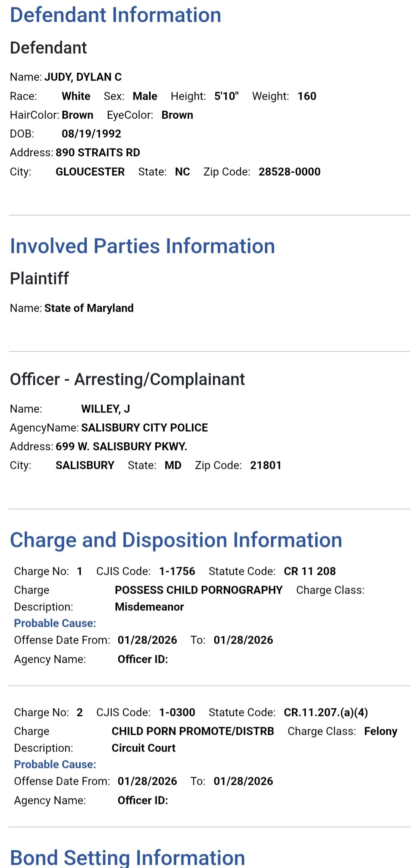This screenshot has height=868, width=418.
Task: Select statute code CR 11 208
Action: coord(310,571)
